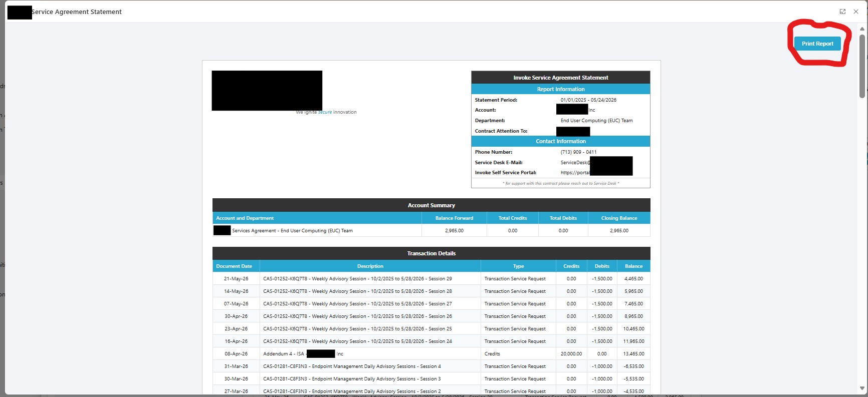Screen dimensions: 868x397
Task: Click the Transaction Details section title
Action: (x=431, y=253)
